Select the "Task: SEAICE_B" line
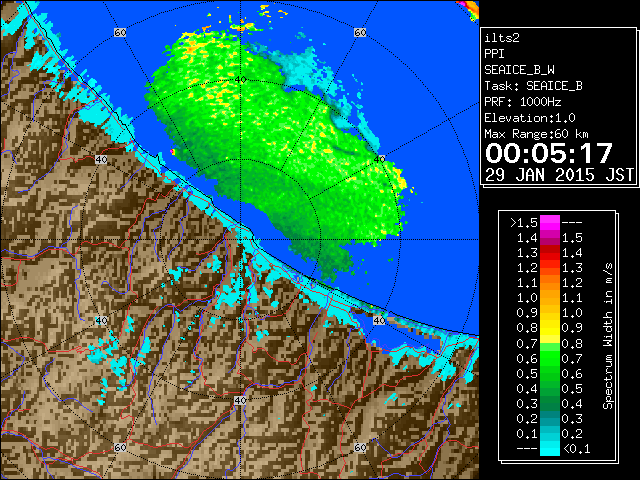Screen dimensions: 640x480 [533, 86]
